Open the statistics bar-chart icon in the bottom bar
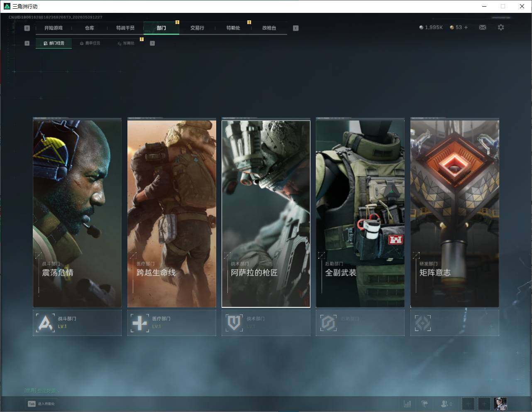The height and width of the screenshot is (412, 532). click(408, 404)
